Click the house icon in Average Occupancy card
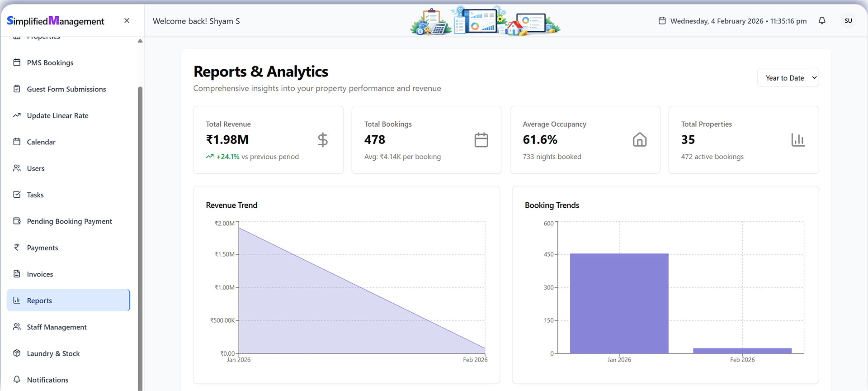This screenshot has width=868, height=391. (639, 140)
